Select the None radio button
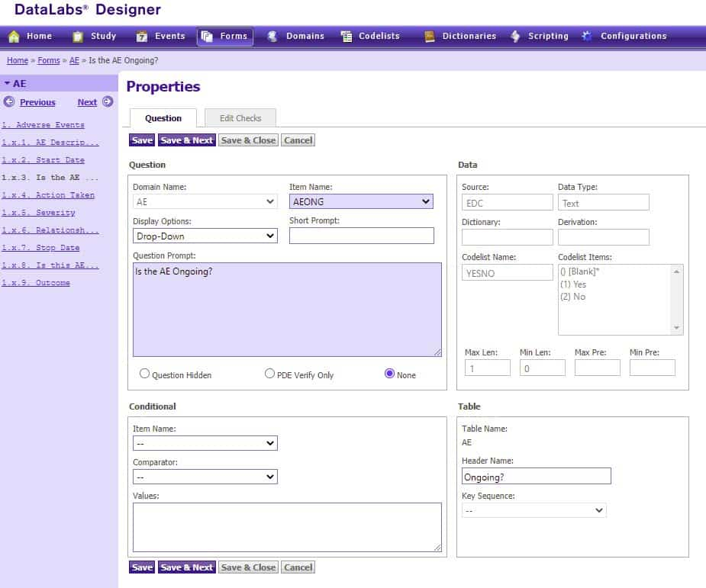The width and height of the screenshot is (706, 588). pyautogui.click(x=389, y=374)
